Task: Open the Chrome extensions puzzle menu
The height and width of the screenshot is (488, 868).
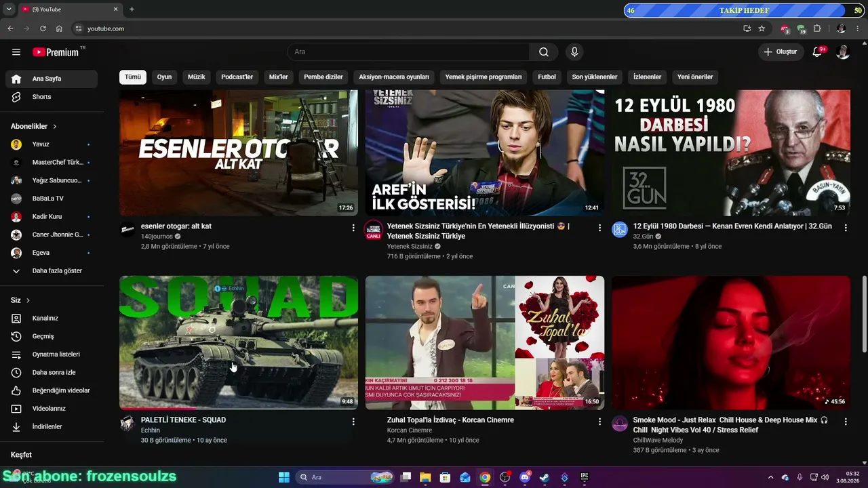Action: pyautogui.click(x=817, y=28)
